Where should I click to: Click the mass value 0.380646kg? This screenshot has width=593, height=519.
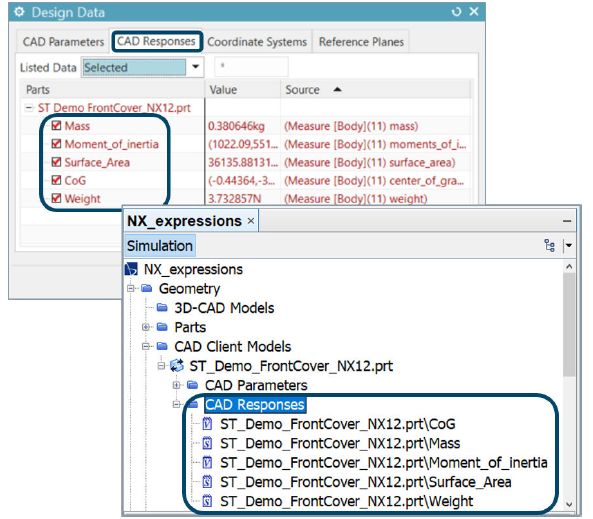tap(236, 126)
